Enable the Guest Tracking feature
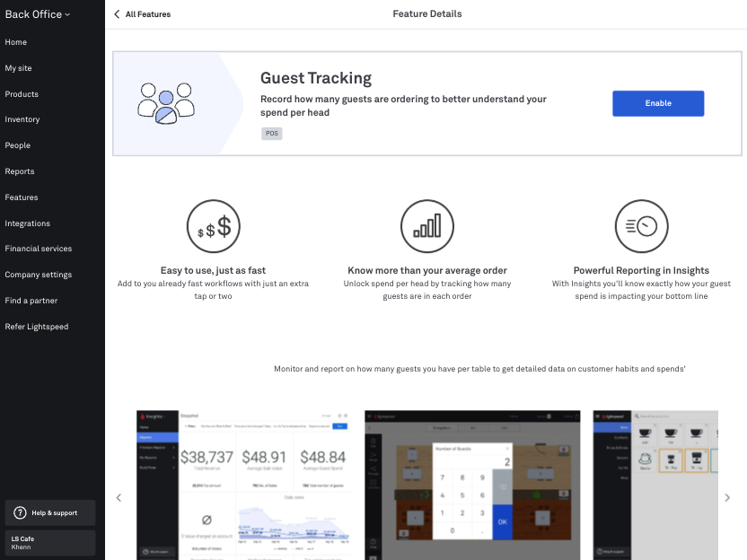The image size is (747, 560). (x=658, y=103)
